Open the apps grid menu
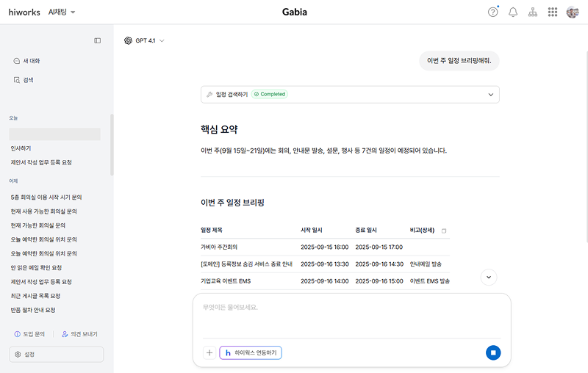 pos(553,12)
